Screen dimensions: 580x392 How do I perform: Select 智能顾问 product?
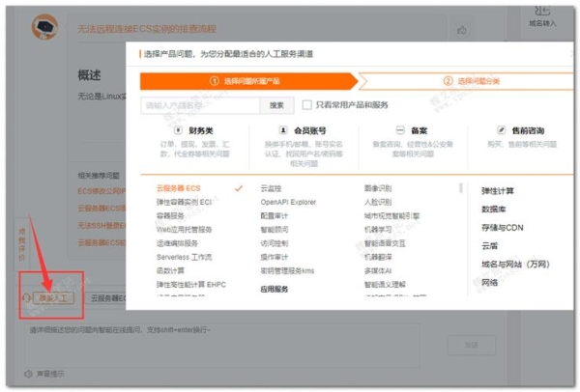(x=275, y=230)
